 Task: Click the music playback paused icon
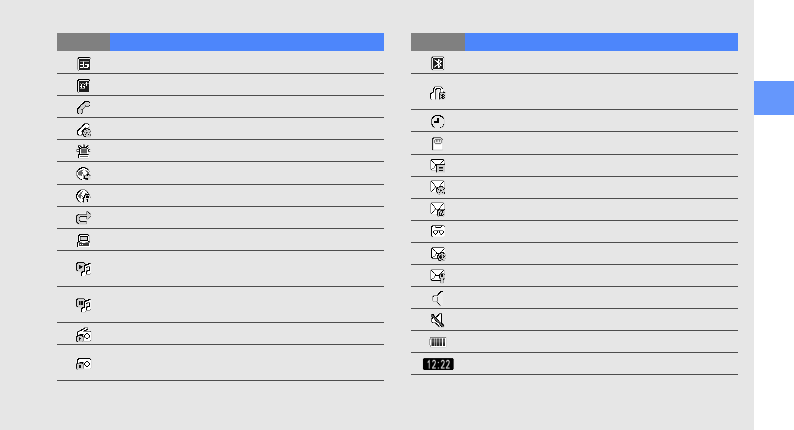(x=84, y=304)
